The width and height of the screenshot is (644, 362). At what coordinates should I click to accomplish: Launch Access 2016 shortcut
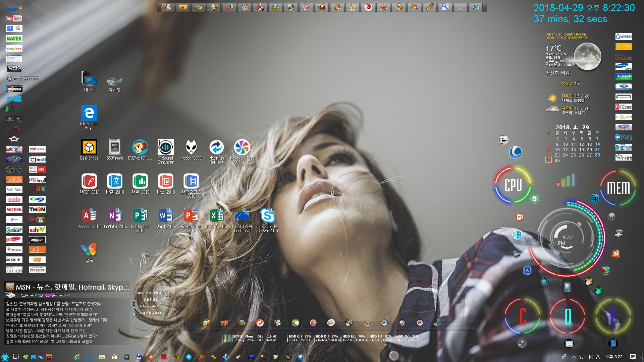(x=89, y=218)
